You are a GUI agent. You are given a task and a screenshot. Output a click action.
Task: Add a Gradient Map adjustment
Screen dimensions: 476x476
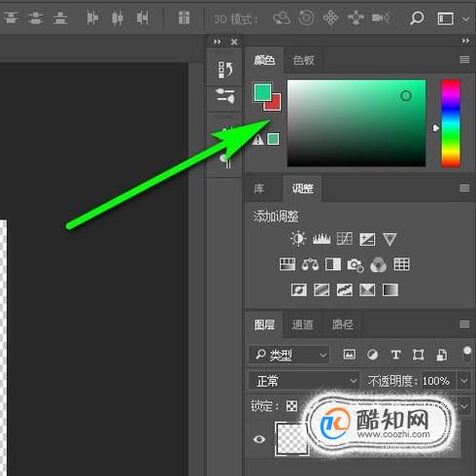(x=391, y=289)
